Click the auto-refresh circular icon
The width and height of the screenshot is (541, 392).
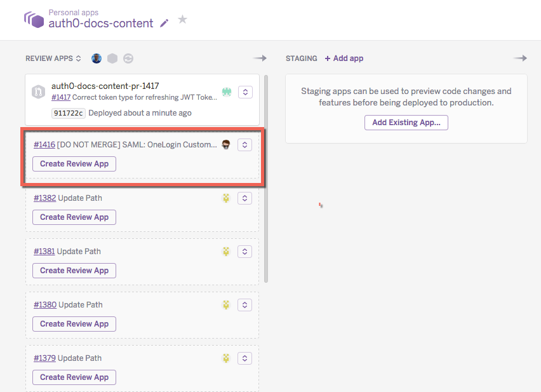(x=128, y=58)
